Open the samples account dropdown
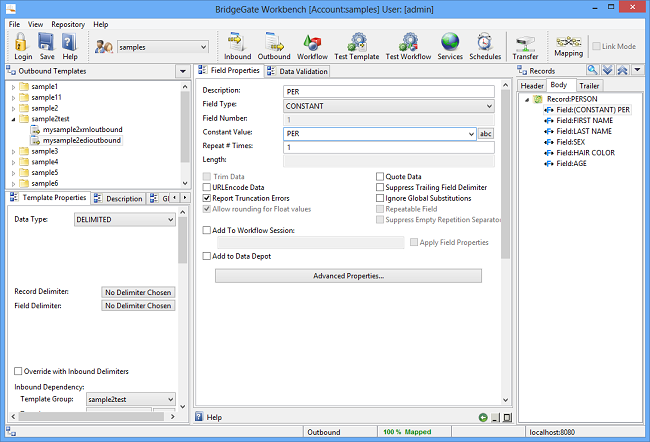The width and height of the screenshot is (650, 442). (x=204, y=47)
